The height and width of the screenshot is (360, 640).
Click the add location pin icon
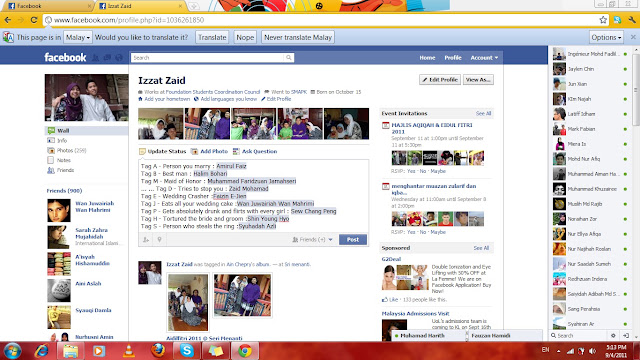coord(160,240)
